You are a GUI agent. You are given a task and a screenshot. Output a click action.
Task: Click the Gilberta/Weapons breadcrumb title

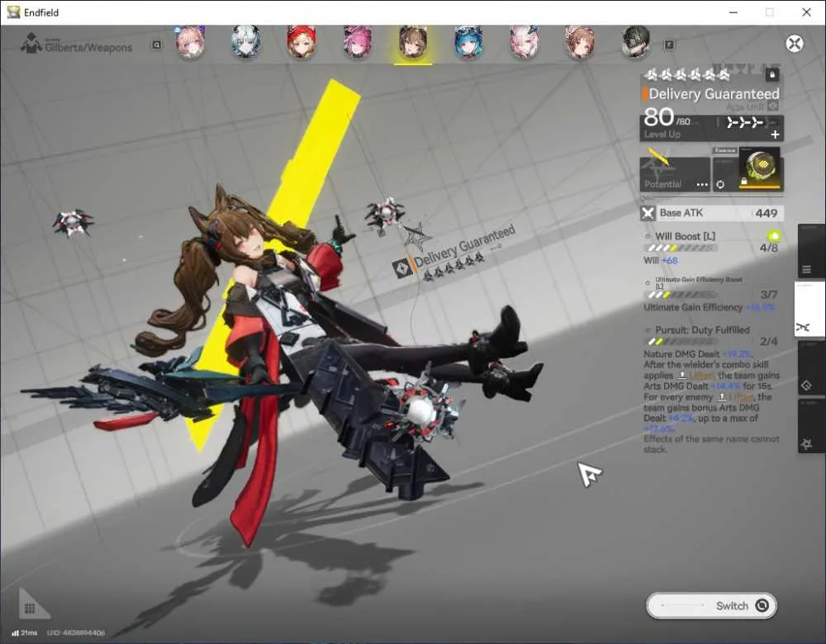pos(88,47)
